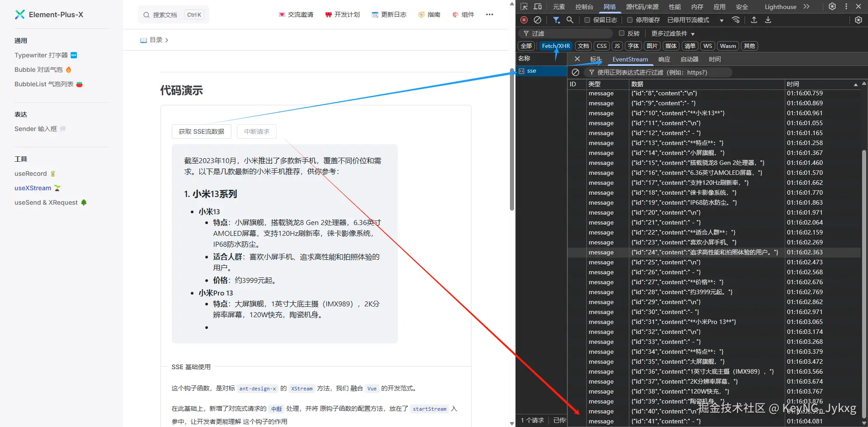The image size is (868, 427).
Task: Open the network search magnifier
Action: (x=570, y=20)
